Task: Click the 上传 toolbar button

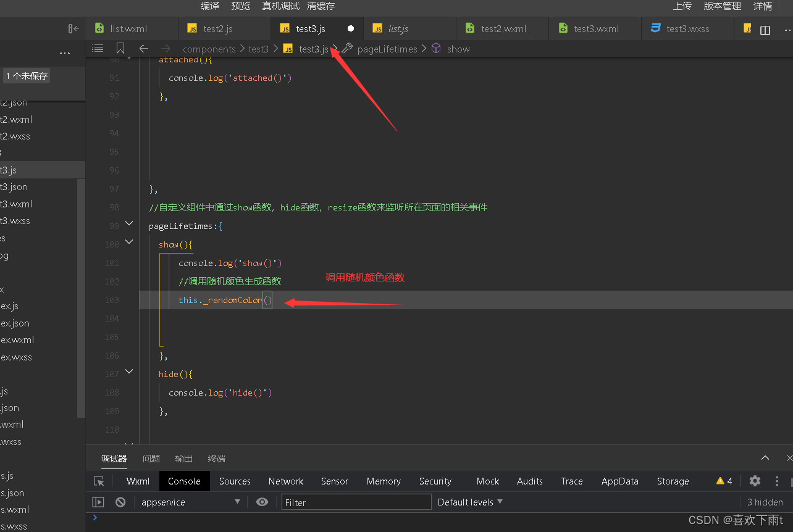Action: 682,6
